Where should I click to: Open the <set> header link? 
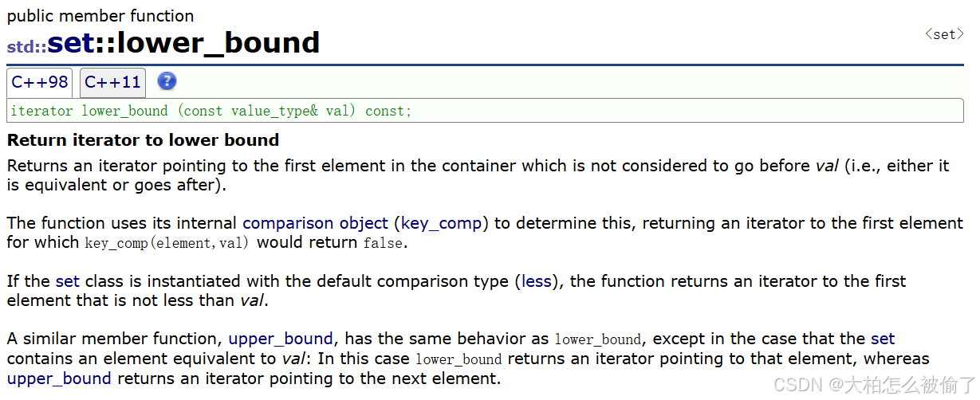tap(944, 34)
